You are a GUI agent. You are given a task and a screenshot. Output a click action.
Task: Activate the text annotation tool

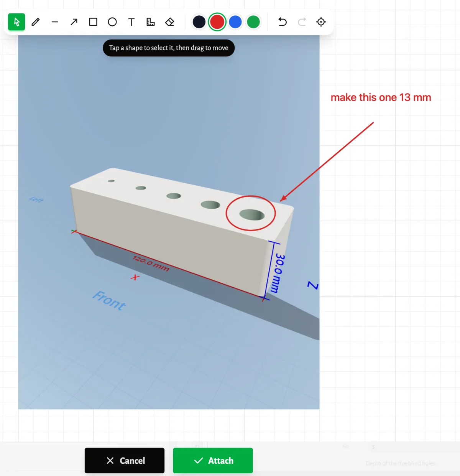131,22
